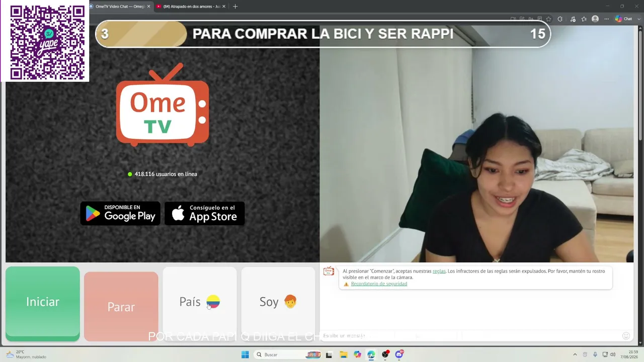644x362 pixels.
Task: Open Discord from the taskbar
Action: pos(399,354)
